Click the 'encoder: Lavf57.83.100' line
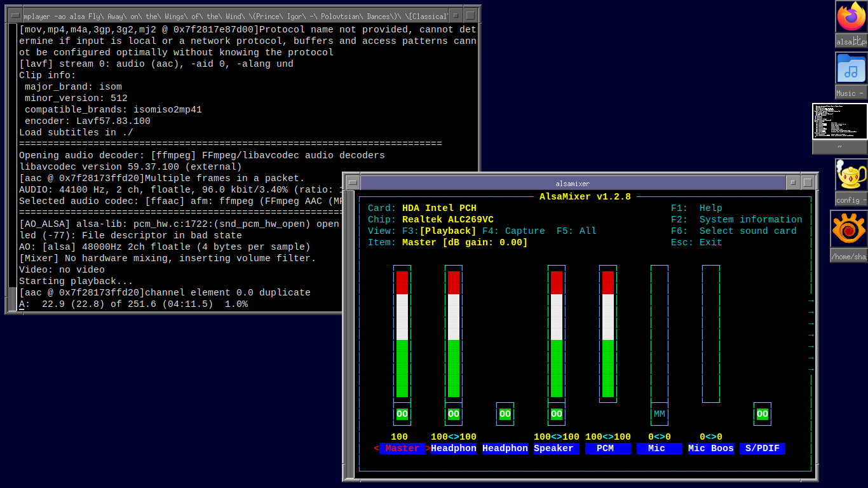This screenshot has height=488, width=868. 88,121
